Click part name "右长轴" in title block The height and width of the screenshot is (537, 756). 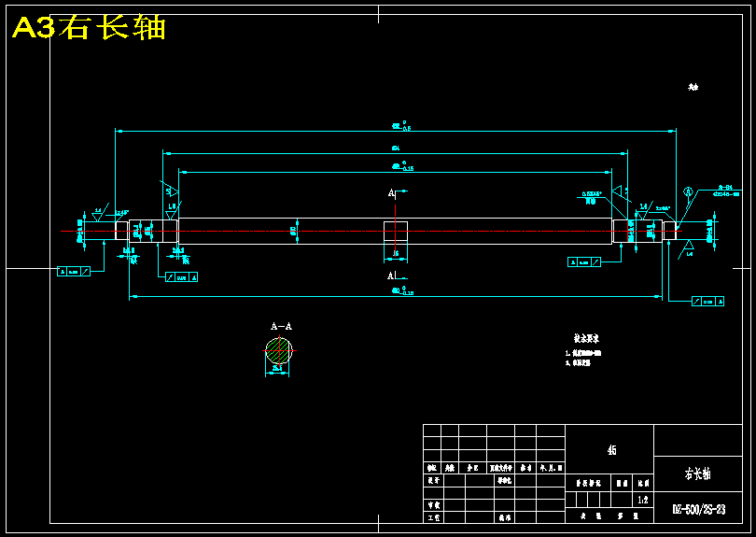(x=697, y=473)
